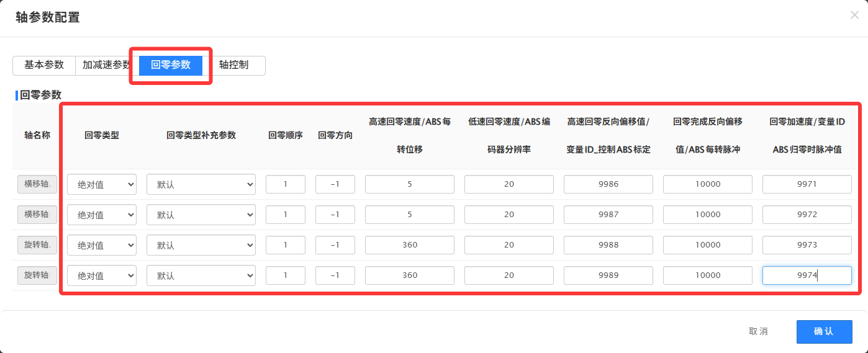
Task: Focus the input containing 9989
Action: point(608,275)
